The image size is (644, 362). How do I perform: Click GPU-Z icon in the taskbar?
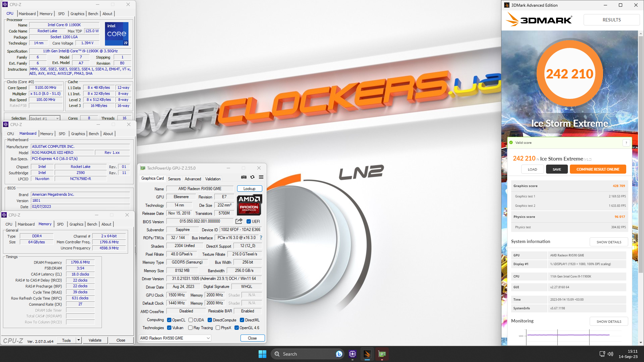382,354
